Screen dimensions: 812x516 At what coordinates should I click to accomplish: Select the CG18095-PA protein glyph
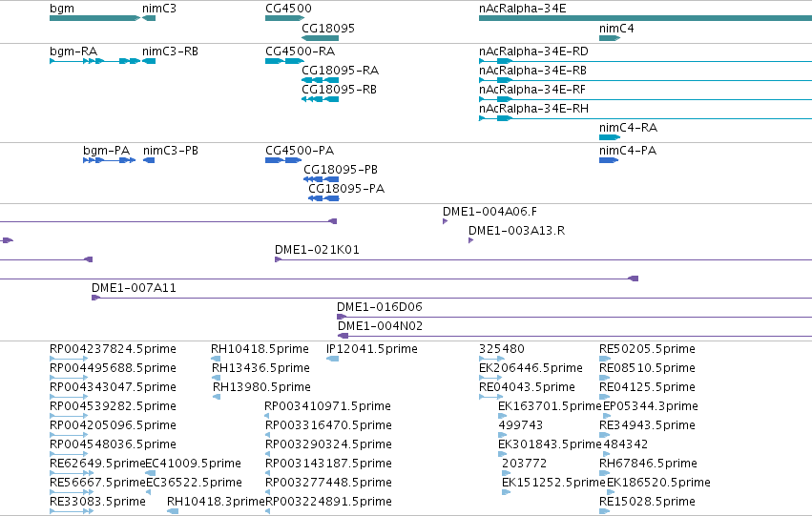point(323,198)
